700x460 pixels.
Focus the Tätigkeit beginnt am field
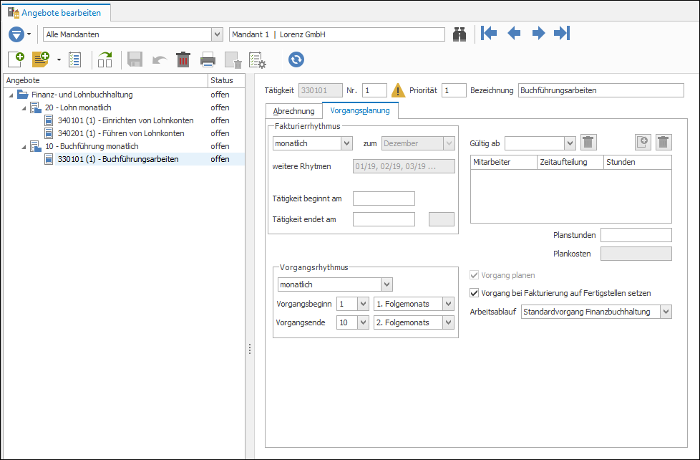[384, 198]
